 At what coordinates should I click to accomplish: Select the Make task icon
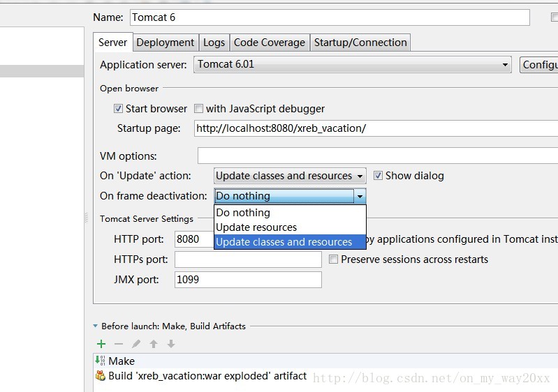tap(101, 361)
